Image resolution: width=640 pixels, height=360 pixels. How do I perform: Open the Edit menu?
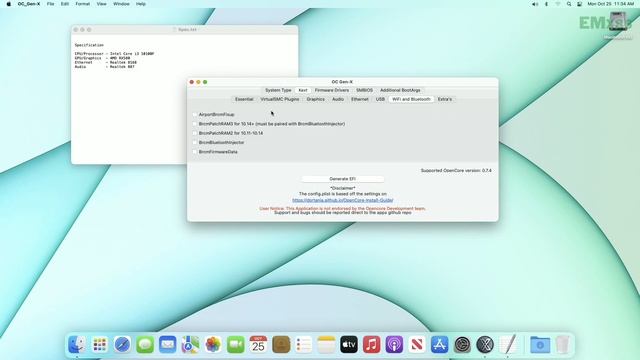click(64, 4)
